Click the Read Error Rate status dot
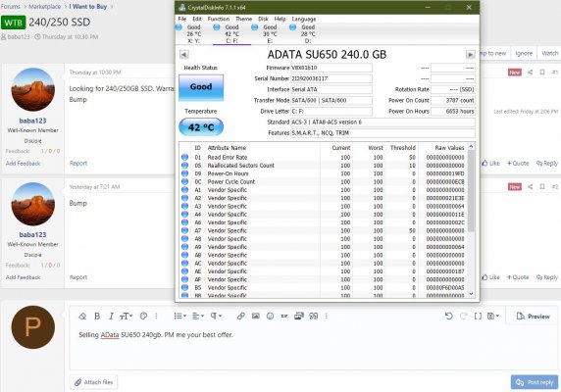 (x=185, y=157)
